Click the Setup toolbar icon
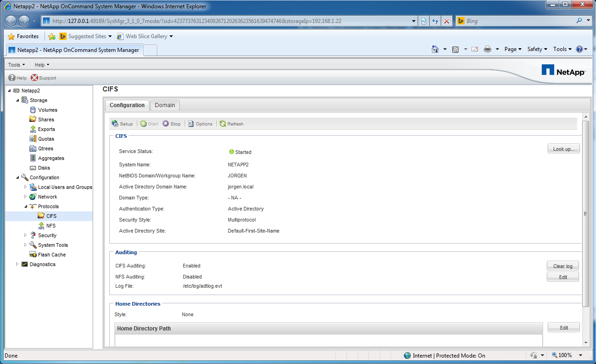The width and height of the screenshot is (596, 364). [115, 124]
